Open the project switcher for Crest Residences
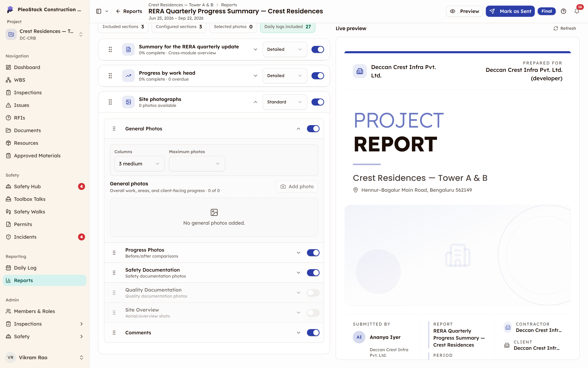 (x=45, y=34)
